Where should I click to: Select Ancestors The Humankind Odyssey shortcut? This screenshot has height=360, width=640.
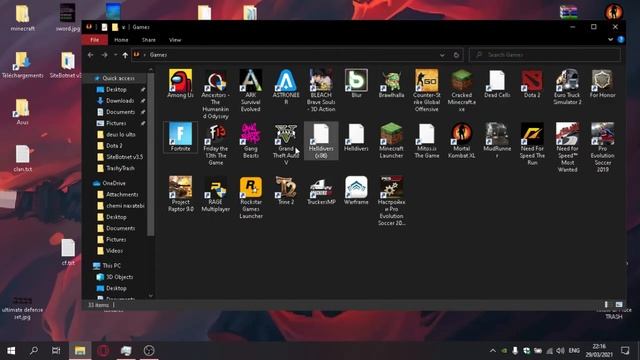point(216,94)
